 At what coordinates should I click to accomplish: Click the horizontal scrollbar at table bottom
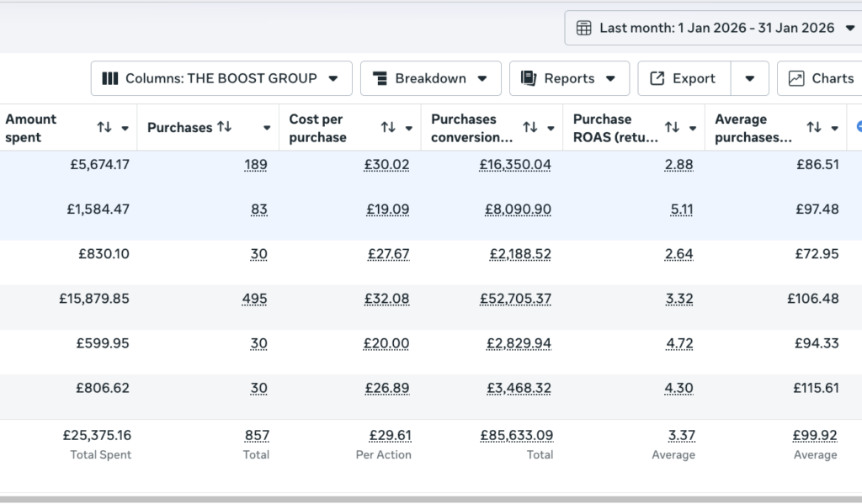coord(431,499)
